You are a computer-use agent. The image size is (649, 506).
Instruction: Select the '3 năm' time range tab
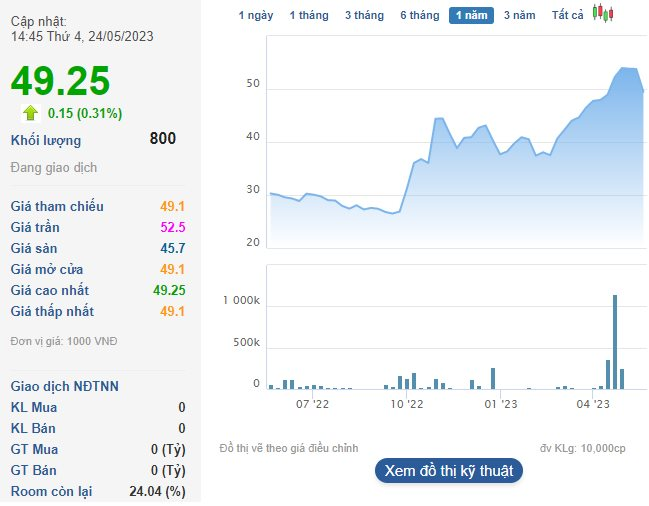[519, 15]
